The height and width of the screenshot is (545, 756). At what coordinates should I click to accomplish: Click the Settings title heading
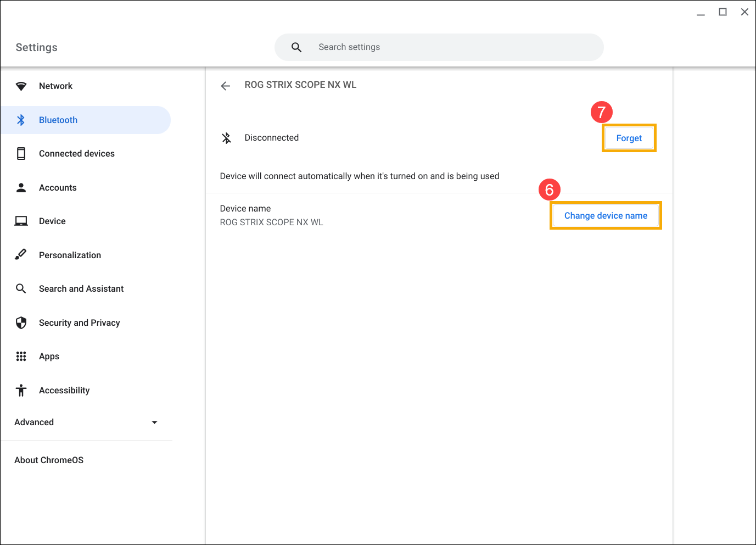(36, 48)
